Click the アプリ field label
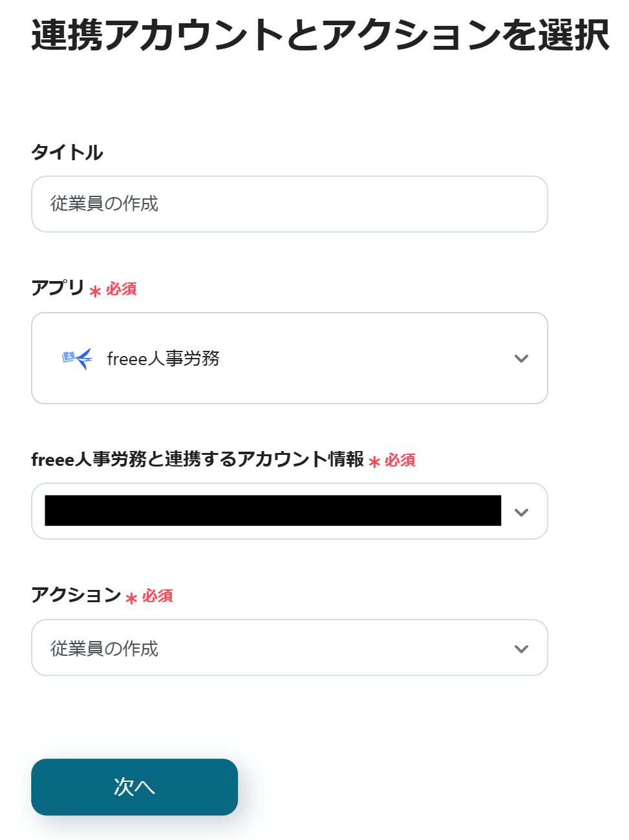The width and height of the screenshot is (629, 840). click(58, 288)
